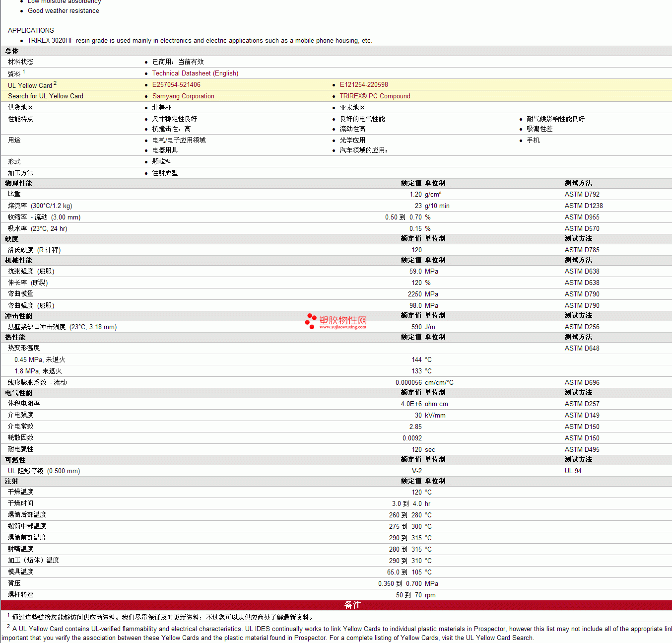Click the 物理性能 section header

pos(18,183)
